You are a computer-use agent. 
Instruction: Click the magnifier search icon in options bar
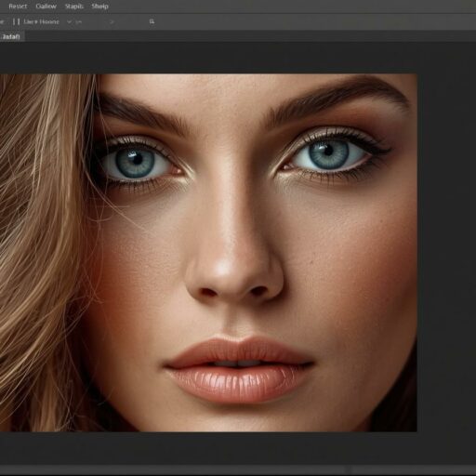click(152, 21)
